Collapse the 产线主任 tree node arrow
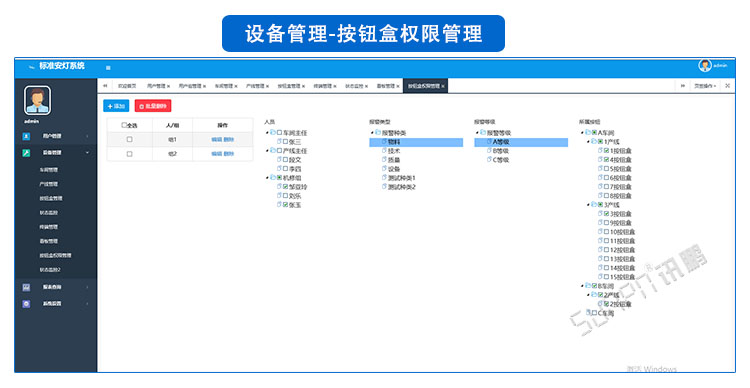750x388 pixels. click(x=267, y=151)
